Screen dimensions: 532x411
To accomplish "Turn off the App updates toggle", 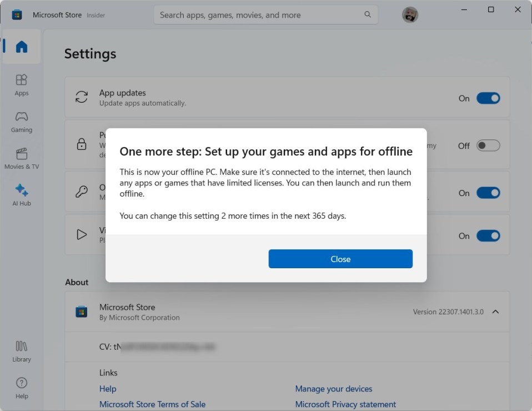I will point(488,98).
